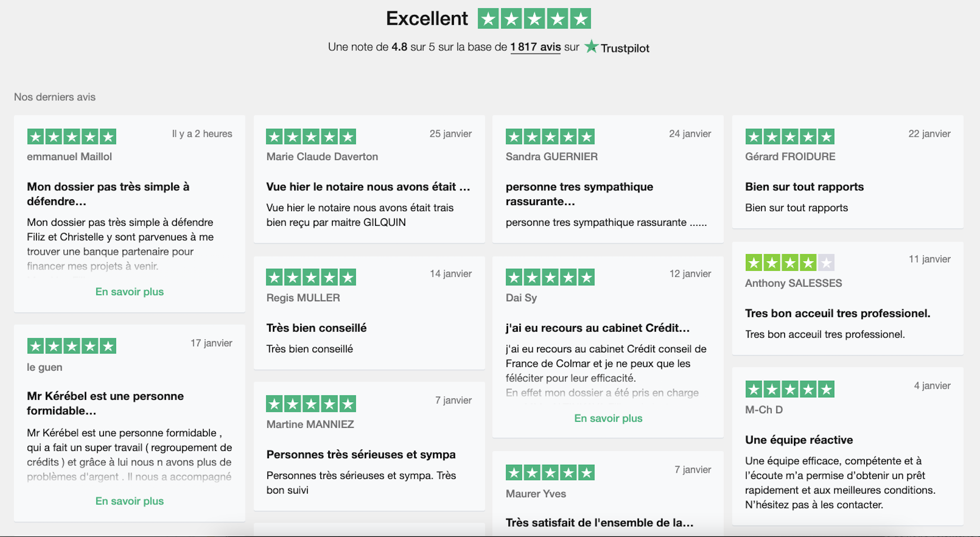Open the 1 817 avis link

tap(535, 47)
